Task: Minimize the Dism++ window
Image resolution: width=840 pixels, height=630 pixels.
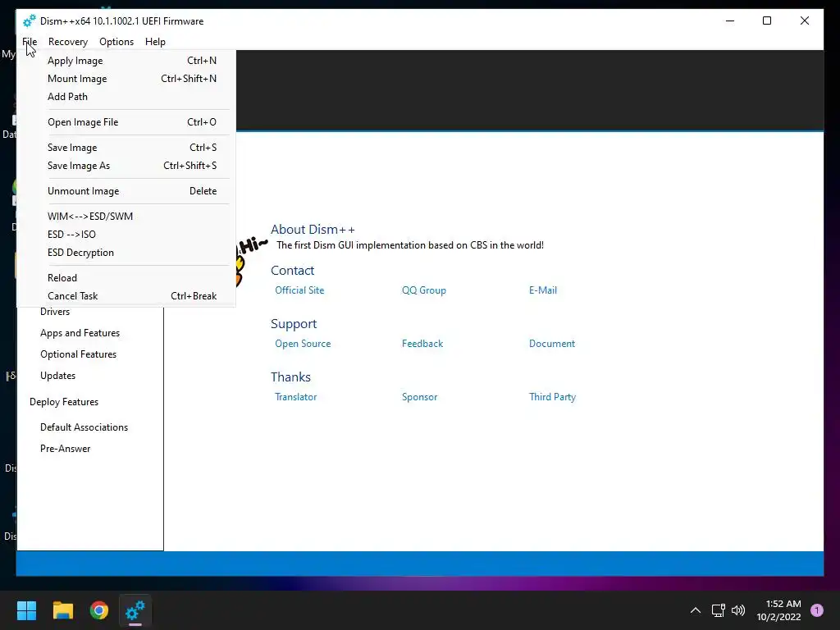Action: (x=729, y=21)
